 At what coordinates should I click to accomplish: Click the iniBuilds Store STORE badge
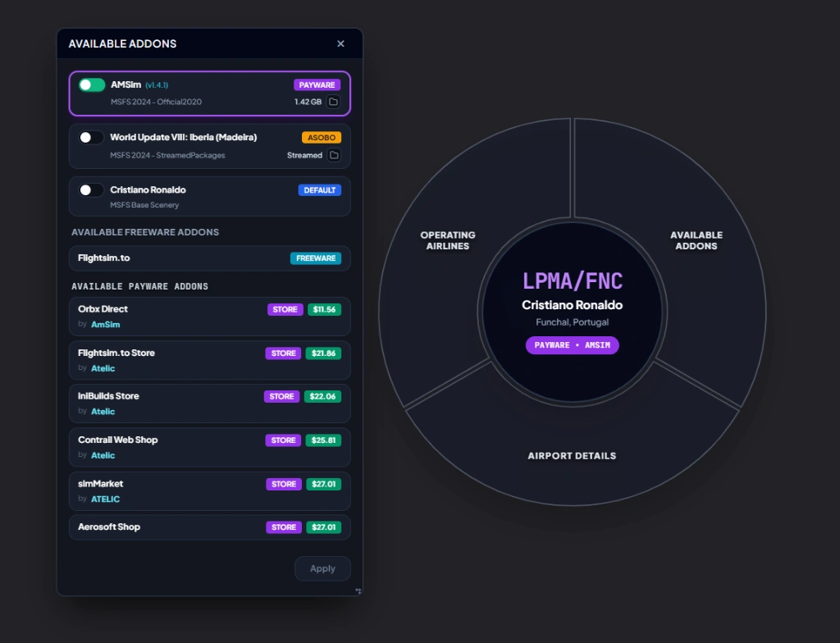[282, 396]
